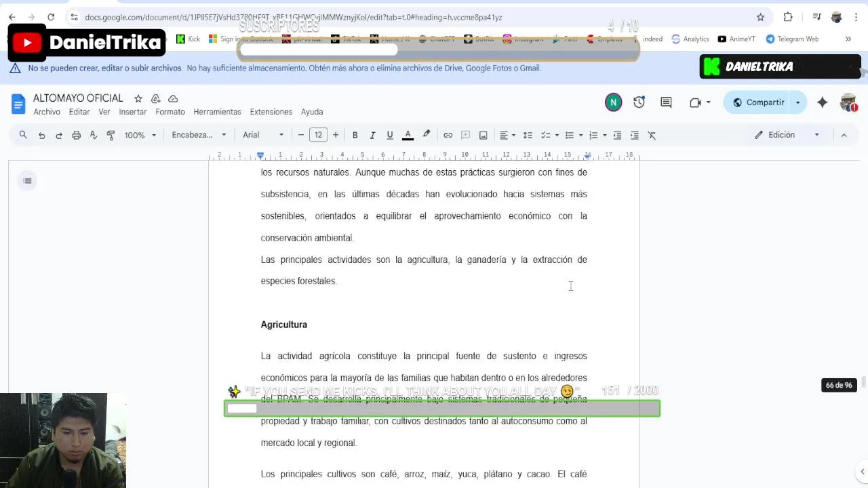Open the Editar menu

point(79,112)
